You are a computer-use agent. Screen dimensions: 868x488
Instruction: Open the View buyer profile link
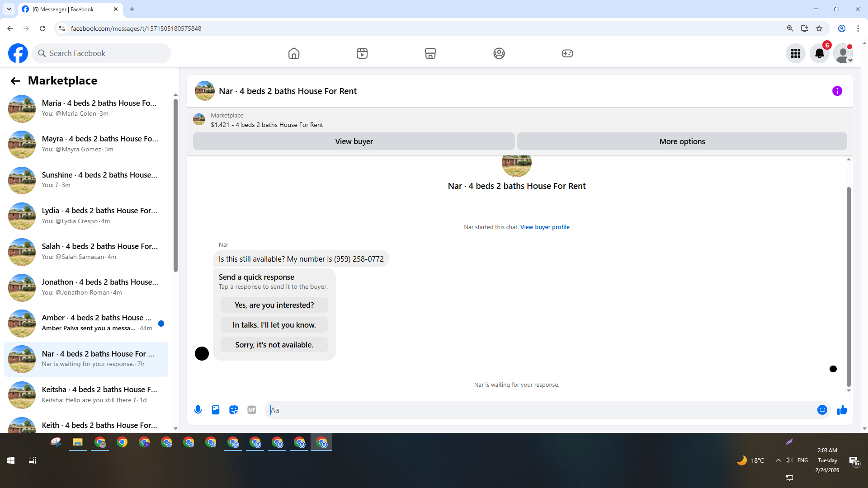[x=544, y=227]
